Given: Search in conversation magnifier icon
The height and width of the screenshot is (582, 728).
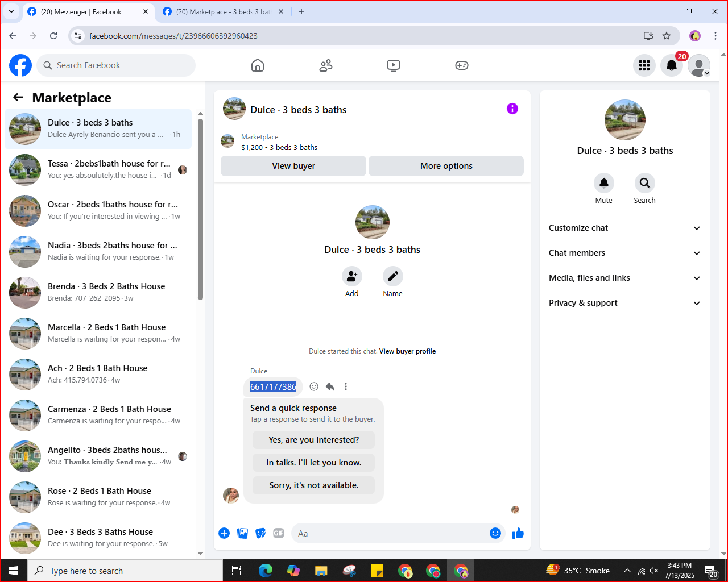Looking at the screenshot, I should [x=644, y=183].
